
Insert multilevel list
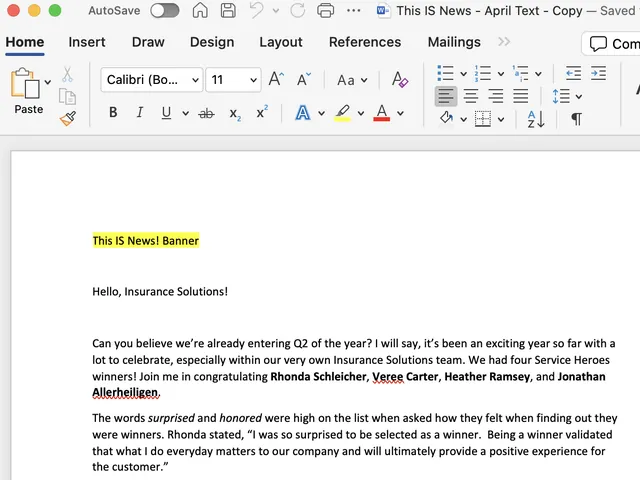(x=520, y=73)
